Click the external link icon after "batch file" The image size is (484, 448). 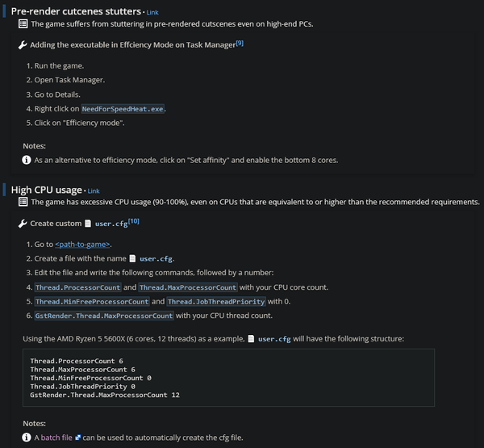coord(77,438)
